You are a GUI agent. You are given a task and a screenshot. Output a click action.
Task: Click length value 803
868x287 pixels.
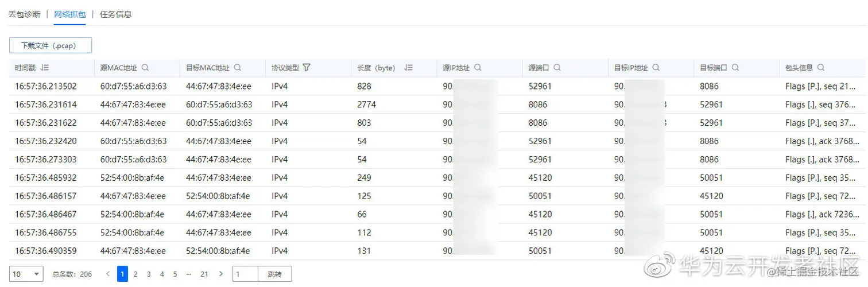point(365,123)
